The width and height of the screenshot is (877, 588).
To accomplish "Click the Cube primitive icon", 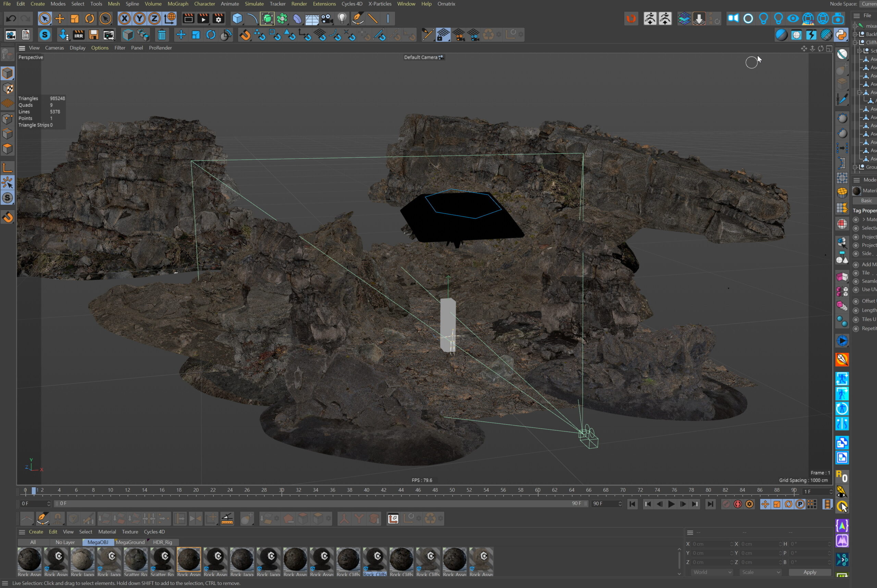I will [237, 18].
